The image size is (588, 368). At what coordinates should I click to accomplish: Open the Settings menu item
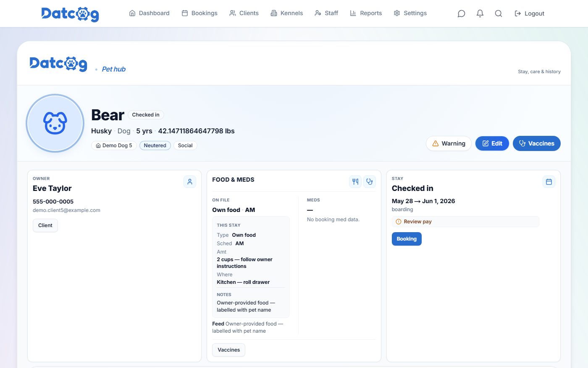(410, 13)
